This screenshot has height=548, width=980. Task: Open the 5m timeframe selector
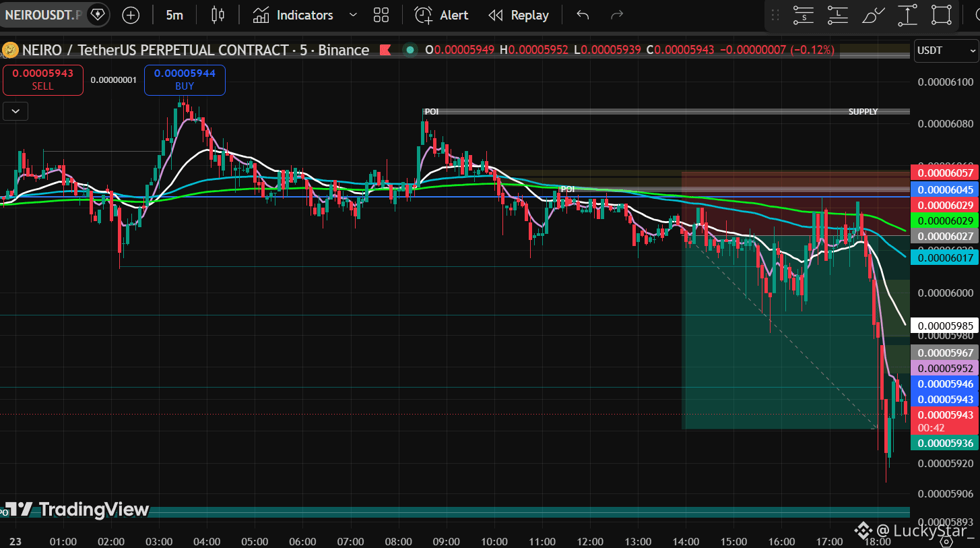click(174, 15)
